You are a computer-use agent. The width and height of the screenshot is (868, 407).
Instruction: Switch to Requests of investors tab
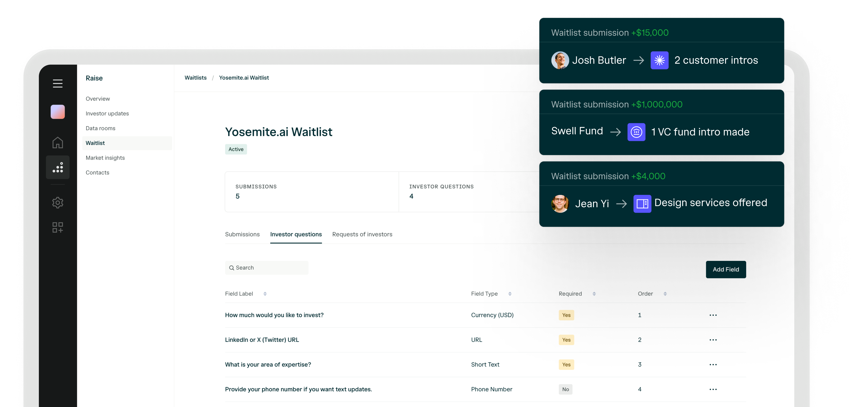coord(362,234)
